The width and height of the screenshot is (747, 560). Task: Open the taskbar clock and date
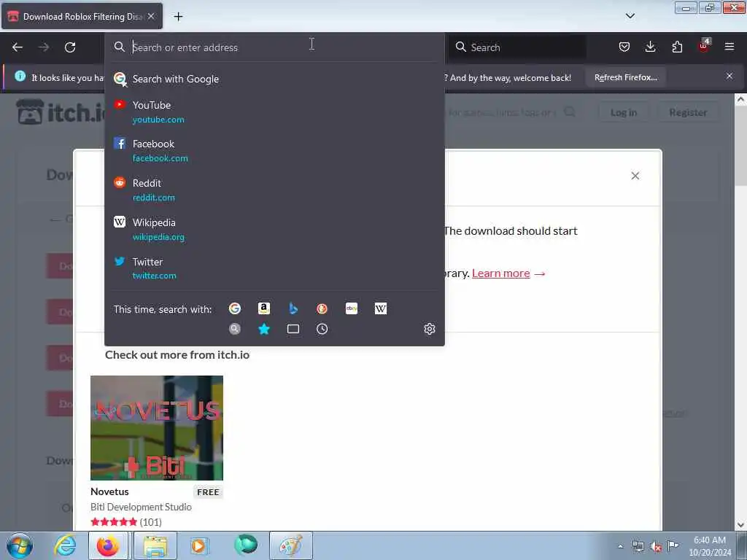(709, 546)
